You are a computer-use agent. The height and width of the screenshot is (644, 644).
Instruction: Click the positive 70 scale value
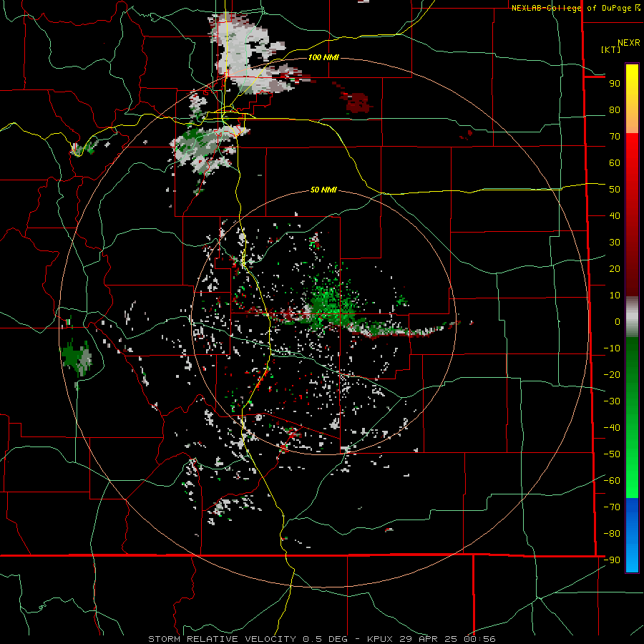pos(615,137)
